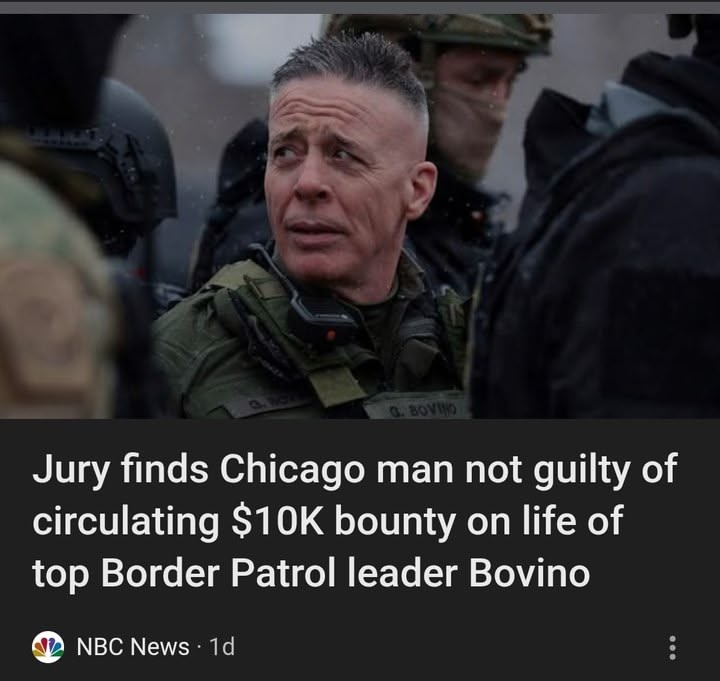Open the article photo thumbnail
This screenshot has height=681, width=720.
point(360,216)
